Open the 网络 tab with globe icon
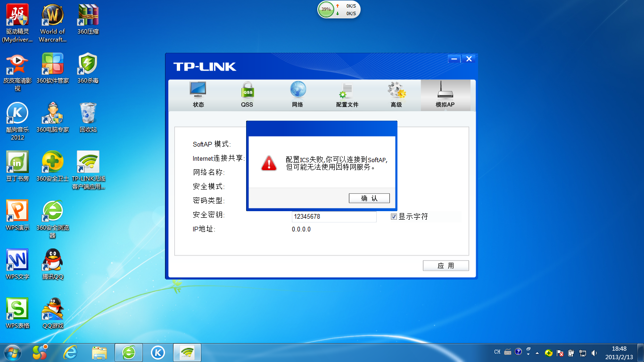Image resolution: width=644 pixels, height=362 pixels. coord(297,95)
